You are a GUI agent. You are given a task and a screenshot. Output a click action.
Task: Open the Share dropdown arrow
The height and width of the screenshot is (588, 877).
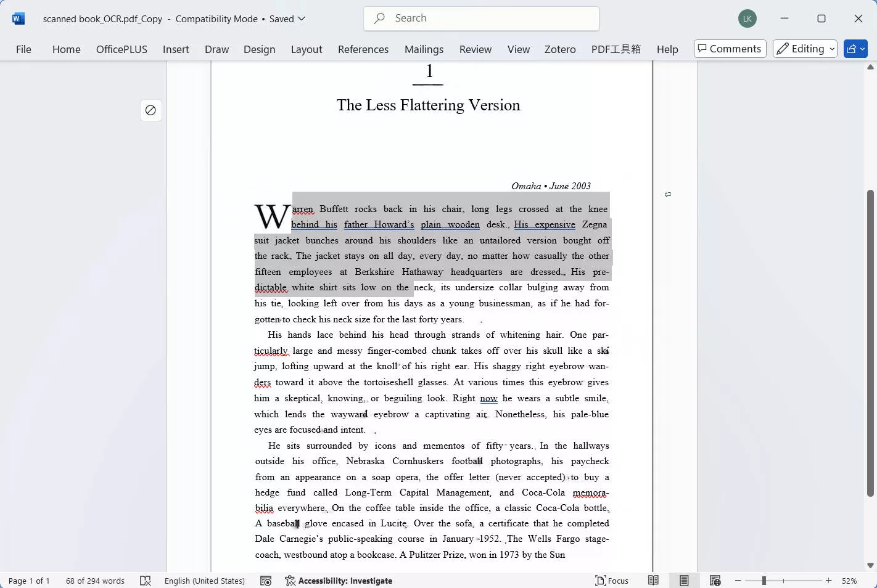point(862,49)
